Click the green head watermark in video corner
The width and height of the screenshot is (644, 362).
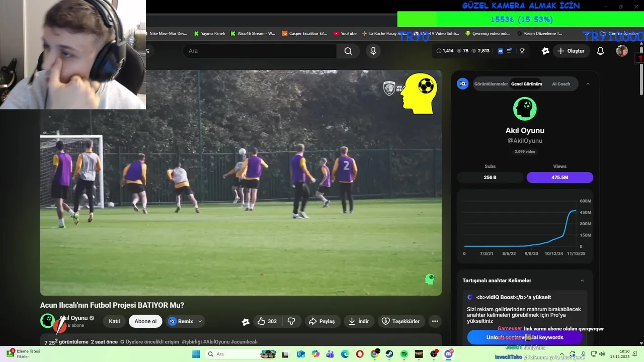click(x=429, y=279)
